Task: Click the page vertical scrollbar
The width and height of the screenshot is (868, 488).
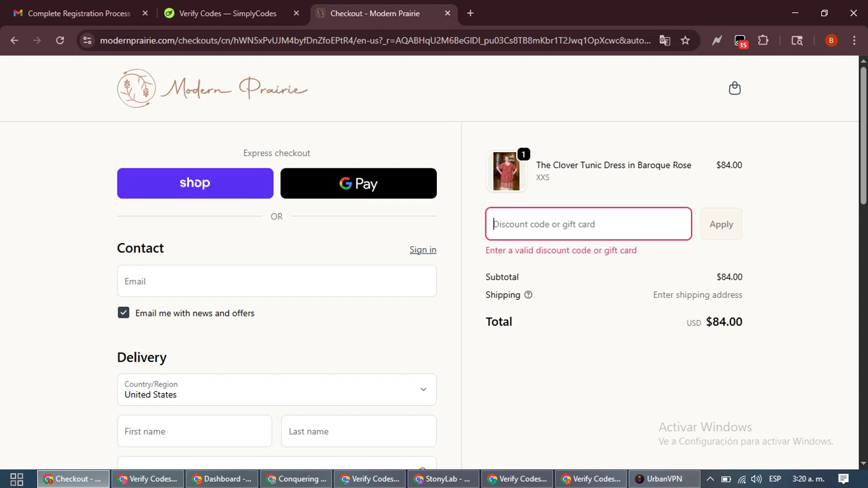Action: click(x=863, y=135)
